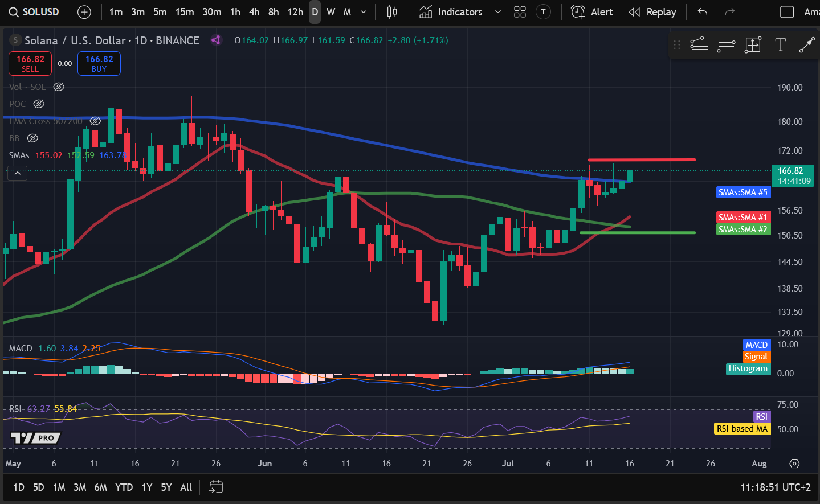Click the RSI-based MA scale label

[743, 428]
